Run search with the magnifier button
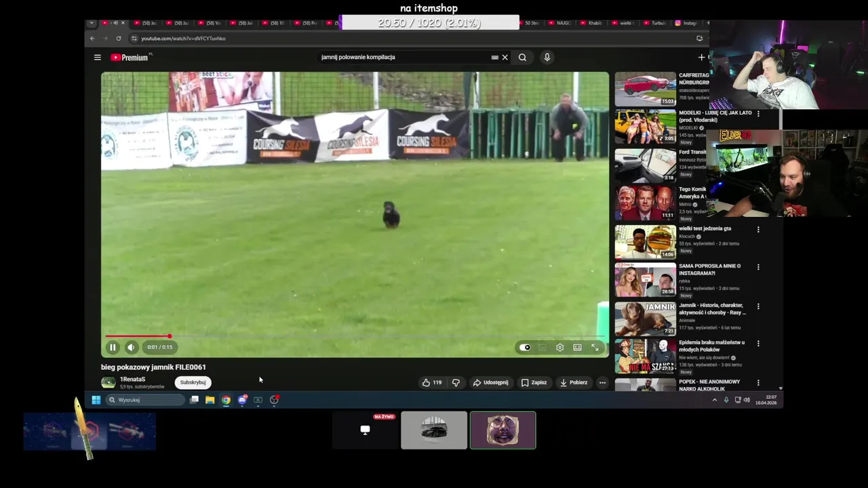 click(x=522, y=58)
